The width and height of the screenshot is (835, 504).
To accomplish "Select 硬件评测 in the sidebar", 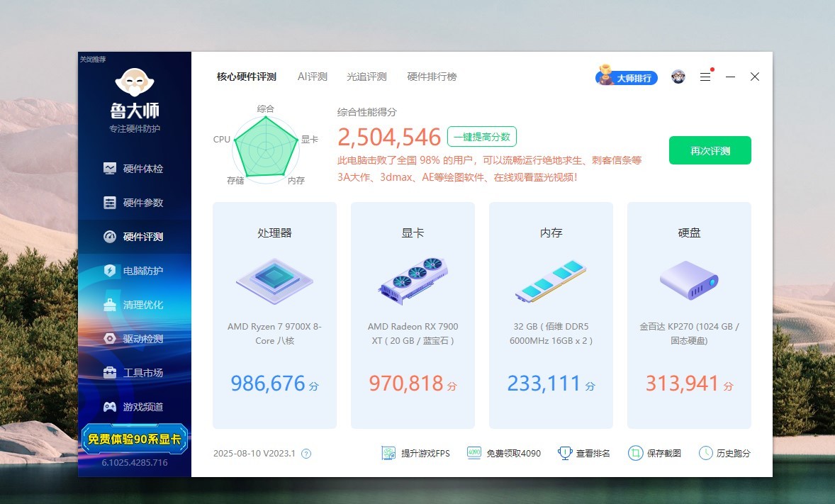I will click(x=134, y=237).
